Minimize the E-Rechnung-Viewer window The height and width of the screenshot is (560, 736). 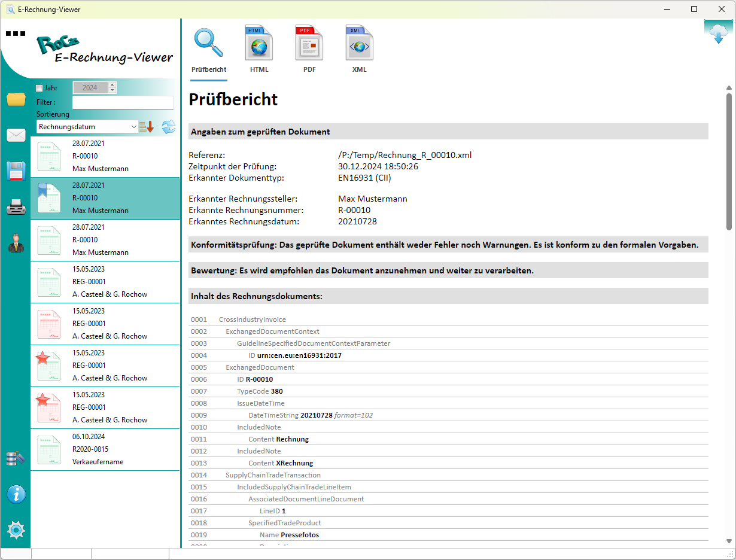[667, 9]
